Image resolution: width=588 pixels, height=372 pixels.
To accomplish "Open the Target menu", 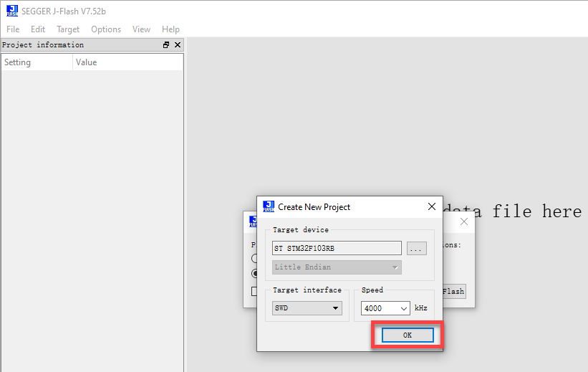I will click(68, 29).
